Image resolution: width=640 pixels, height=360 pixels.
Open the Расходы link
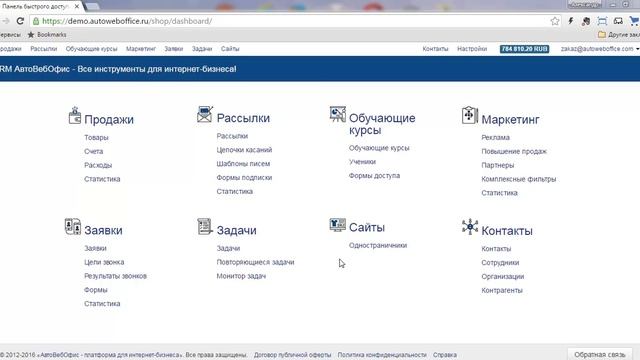pyautogui.click(x=98, y=165)
